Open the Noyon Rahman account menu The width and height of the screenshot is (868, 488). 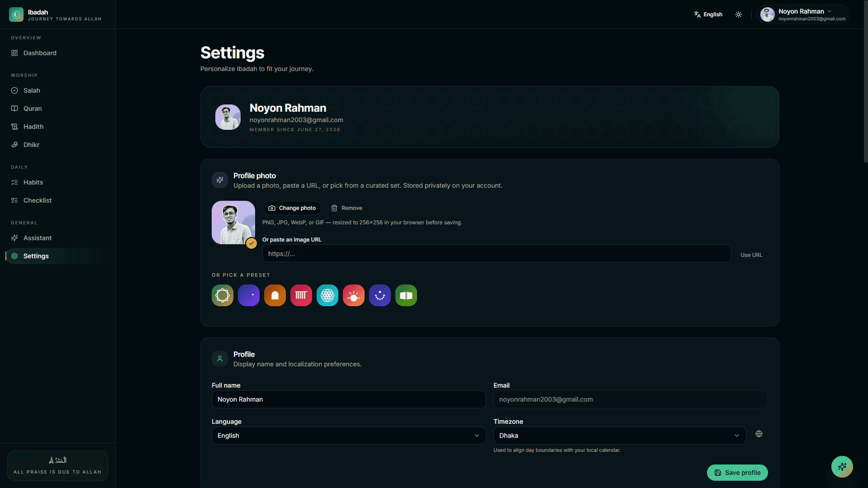click(x=803, y=14)
